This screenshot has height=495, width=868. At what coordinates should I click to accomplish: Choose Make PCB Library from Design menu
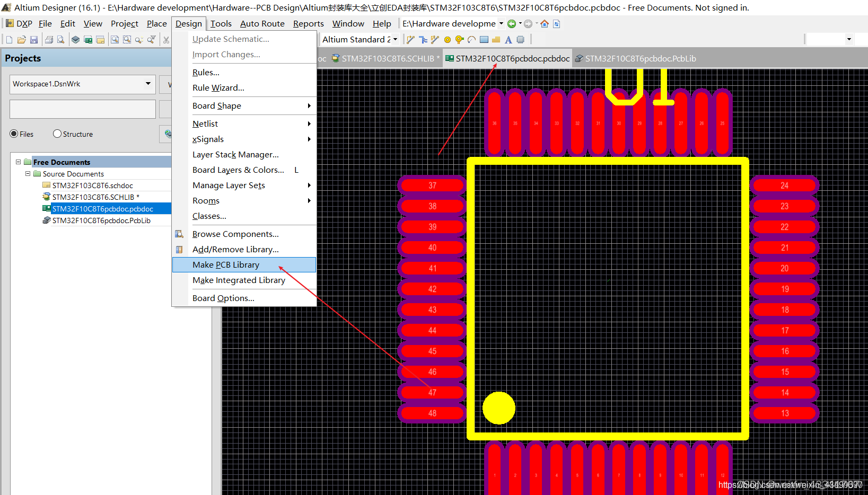(244, 265)
